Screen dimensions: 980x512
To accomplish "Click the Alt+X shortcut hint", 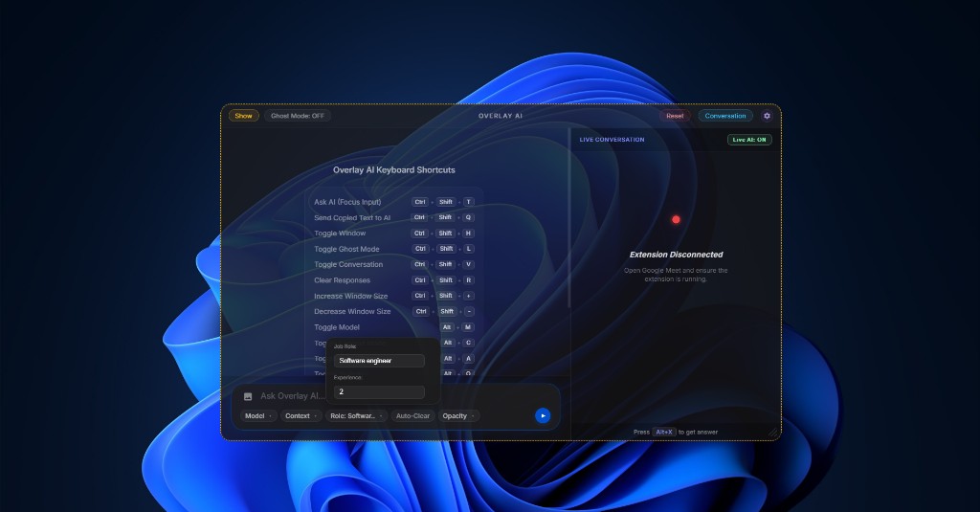I will tap(664, 432).
